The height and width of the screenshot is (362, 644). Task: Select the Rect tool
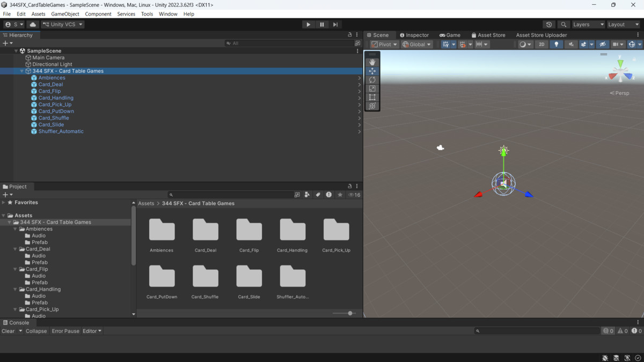coord(372,97)
